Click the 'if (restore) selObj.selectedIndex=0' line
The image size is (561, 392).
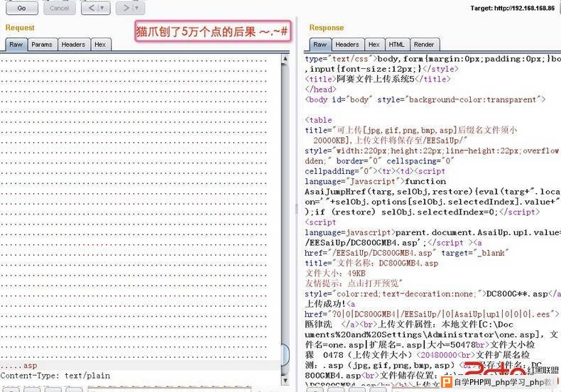(423, 212)
